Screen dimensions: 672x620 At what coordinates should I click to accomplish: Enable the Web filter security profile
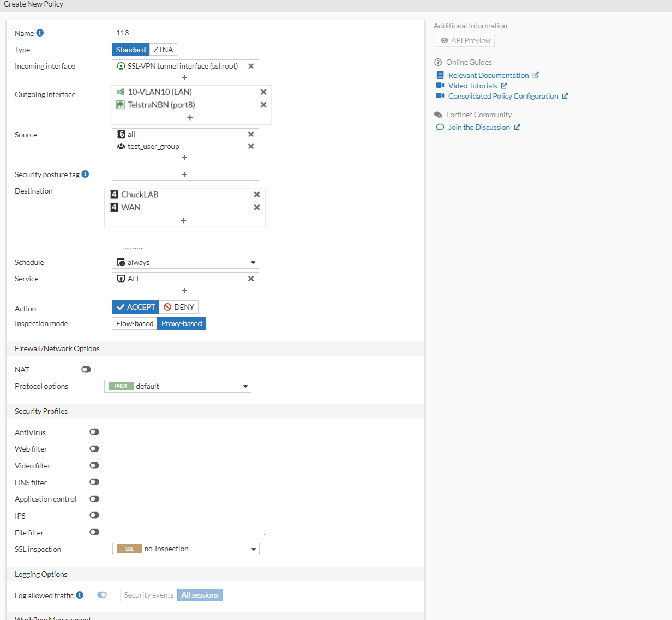coord(94,448)
